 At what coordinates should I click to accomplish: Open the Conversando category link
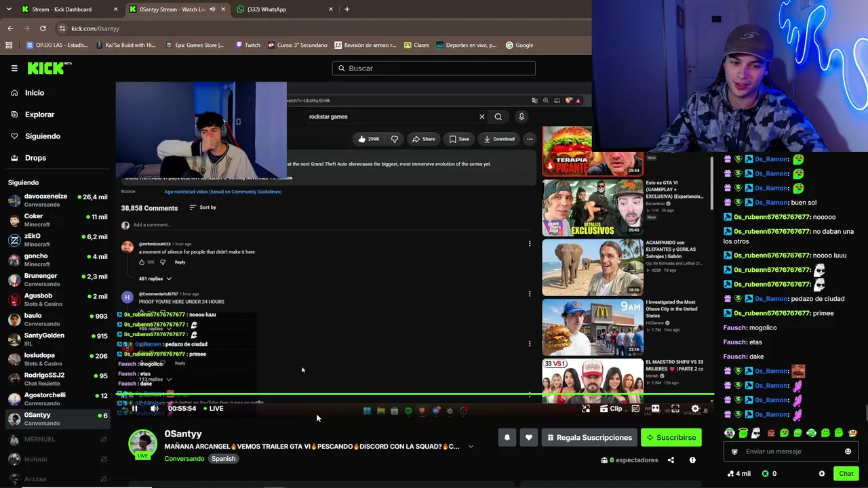tap(184, 459)
